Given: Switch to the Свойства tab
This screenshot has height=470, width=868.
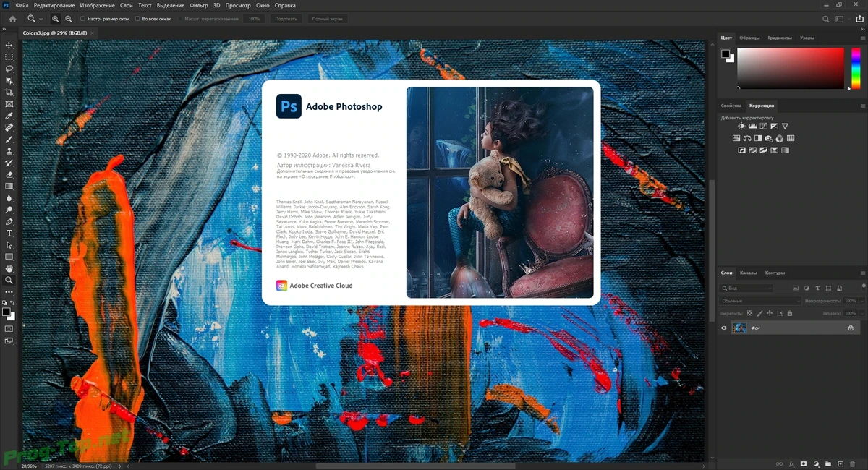Looking at the screenshot, I should [731, 106].
